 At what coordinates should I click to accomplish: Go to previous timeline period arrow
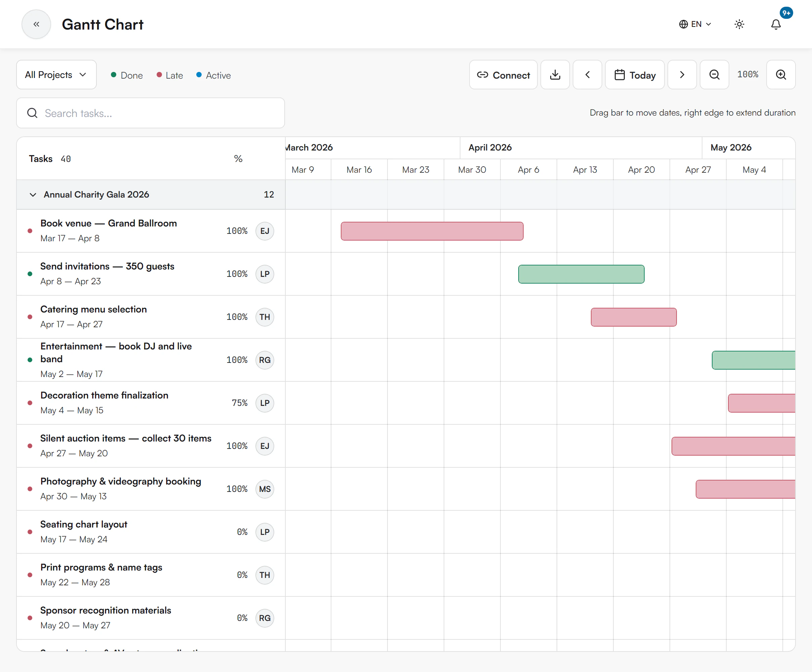coord(587,75)
